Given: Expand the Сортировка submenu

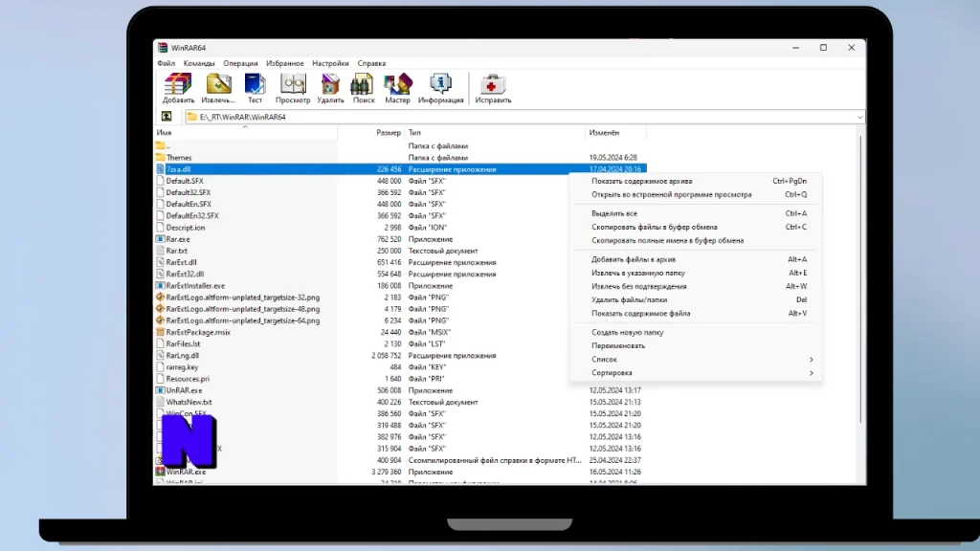Looking at the screenshot, I should coord(695,373).
